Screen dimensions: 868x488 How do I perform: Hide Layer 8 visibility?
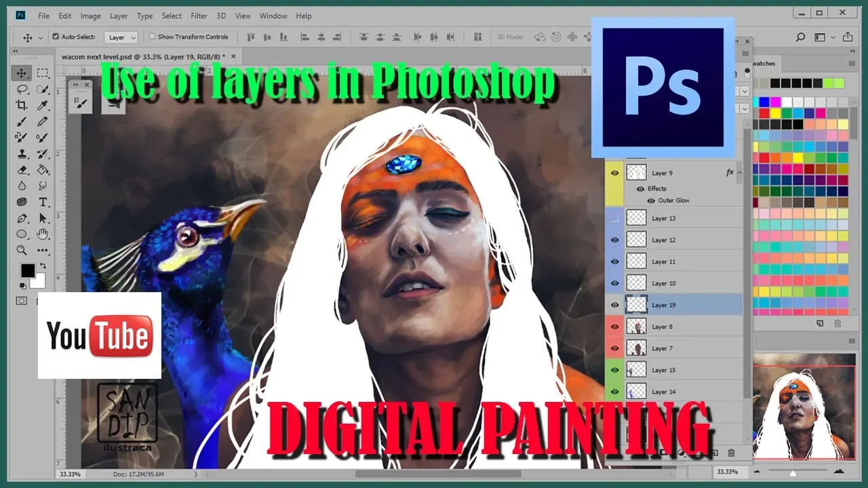[x=615, y=327]
